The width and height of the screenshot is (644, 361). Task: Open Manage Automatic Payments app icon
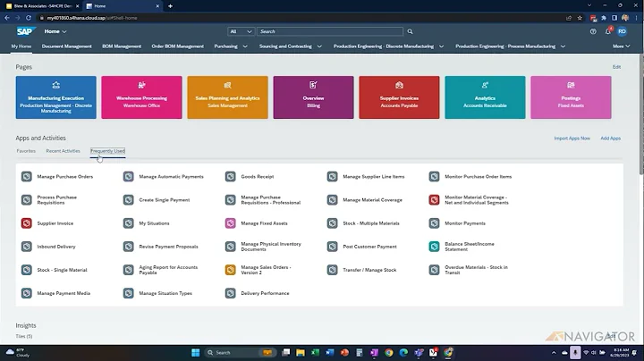point(129,177)
